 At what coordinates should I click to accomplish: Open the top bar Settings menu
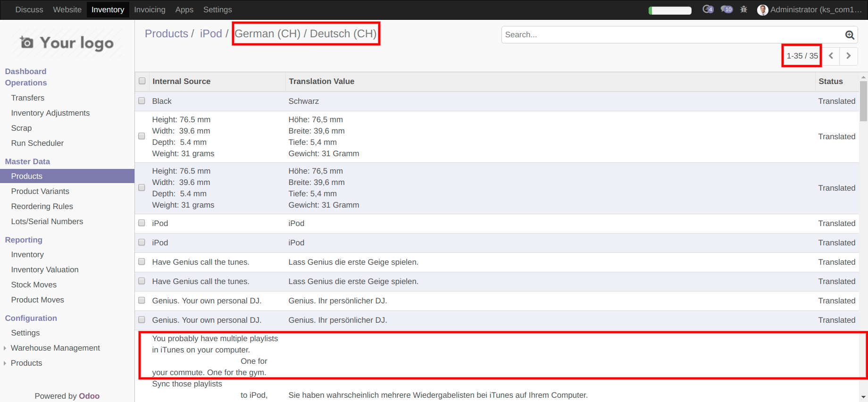[x=217, y=9]
